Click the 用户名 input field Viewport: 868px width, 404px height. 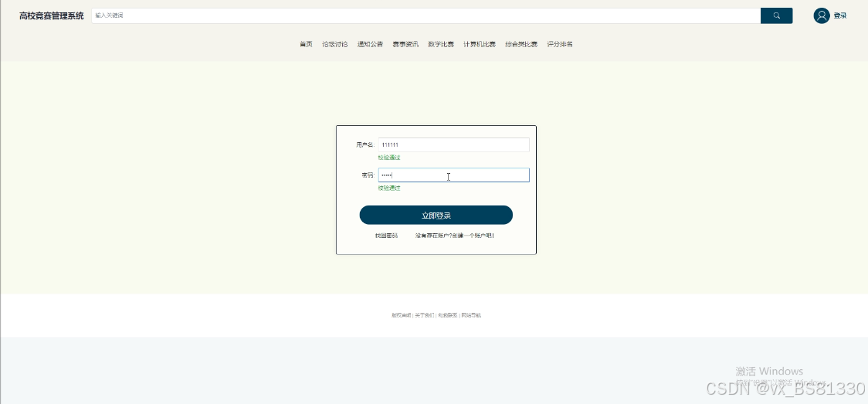point(454,145)
